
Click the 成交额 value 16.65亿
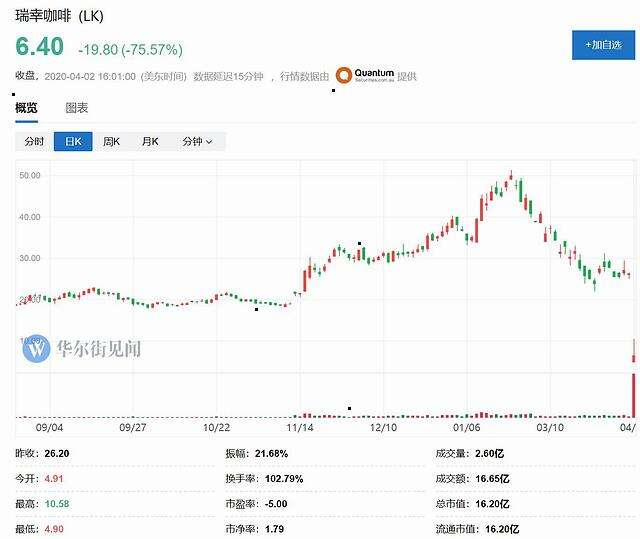(x=492, y=479)
